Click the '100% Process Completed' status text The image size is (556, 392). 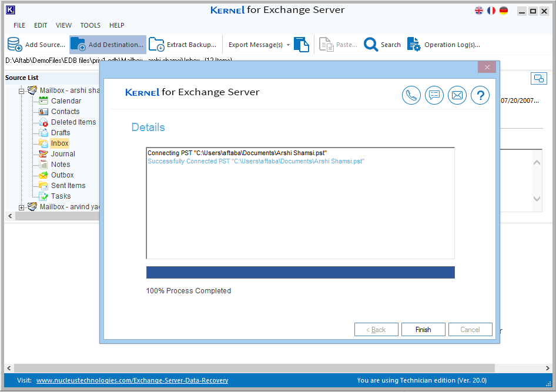click(x=188, y=291)
